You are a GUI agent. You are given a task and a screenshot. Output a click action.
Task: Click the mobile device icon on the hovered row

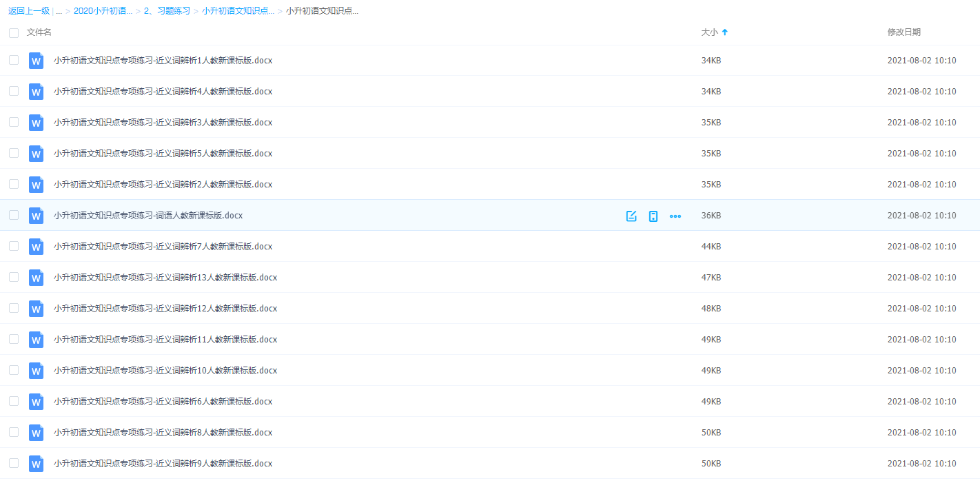(x=653, y=216)
